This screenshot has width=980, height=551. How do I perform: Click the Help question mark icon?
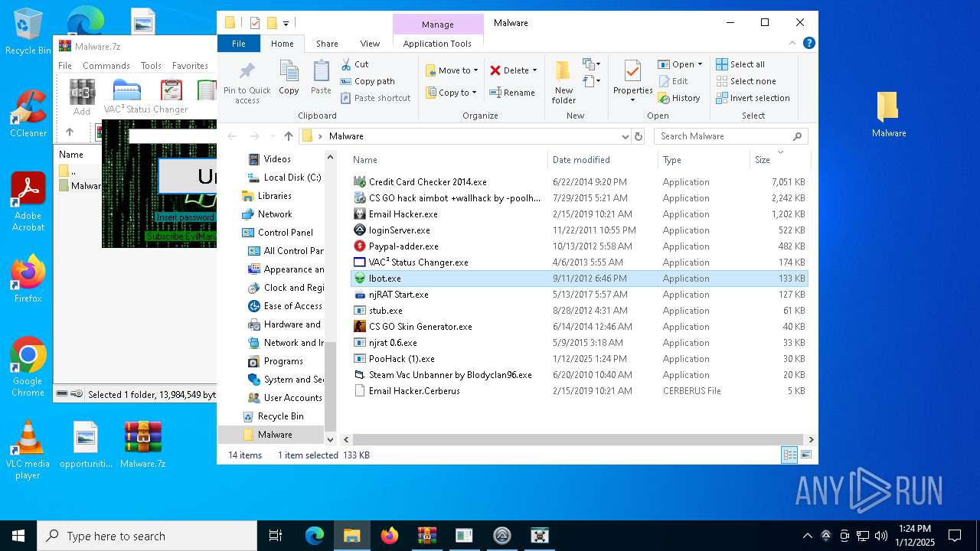(x=809, y=44)
